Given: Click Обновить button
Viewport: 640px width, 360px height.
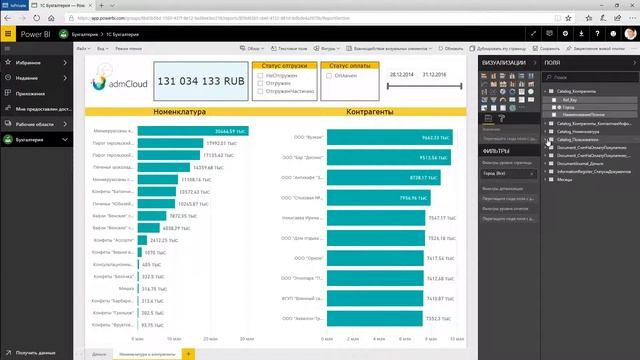Looking at the screenshot, I should [x=451, y=49].
